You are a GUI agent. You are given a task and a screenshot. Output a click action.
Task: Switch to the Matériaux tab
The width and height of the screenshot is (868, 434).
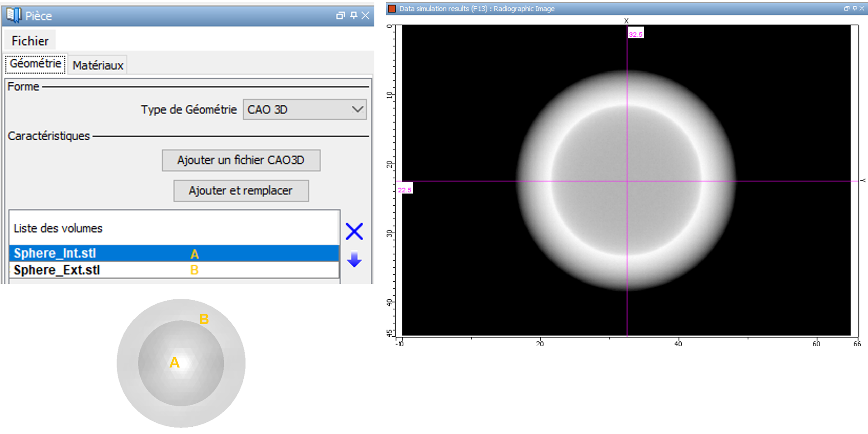(x=98, y=65)
